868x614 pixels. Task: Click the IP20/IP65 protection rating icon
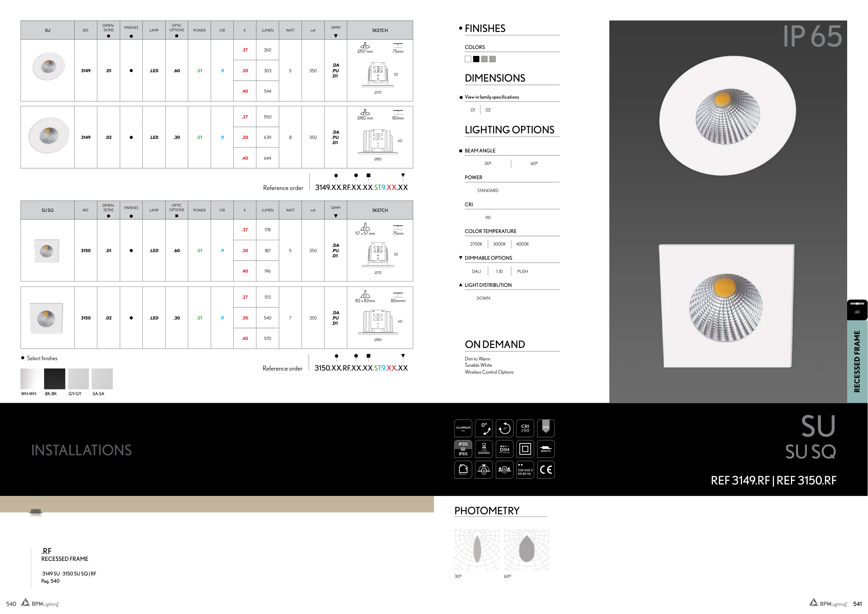pos(463,449)
